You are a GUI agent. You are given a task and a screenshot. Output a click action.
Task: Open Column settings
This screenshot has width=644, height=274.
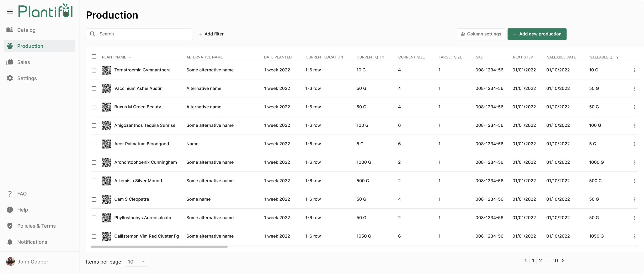[481, 34]
